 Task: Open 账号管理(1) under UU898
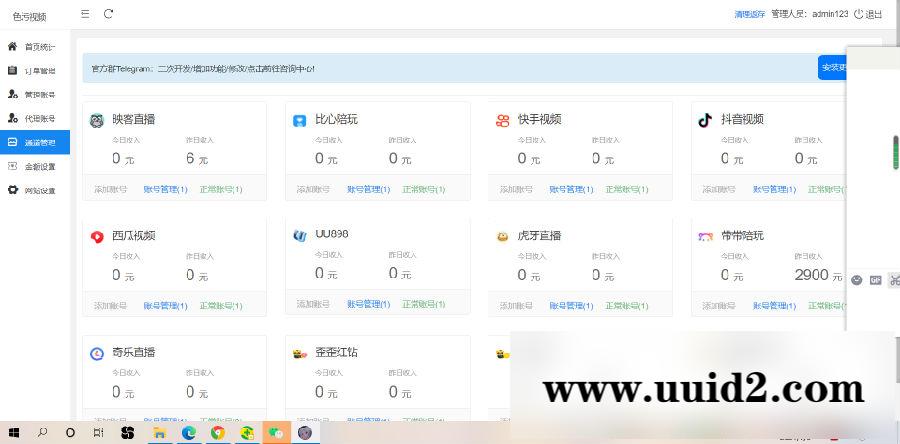(x=368, y=304)
